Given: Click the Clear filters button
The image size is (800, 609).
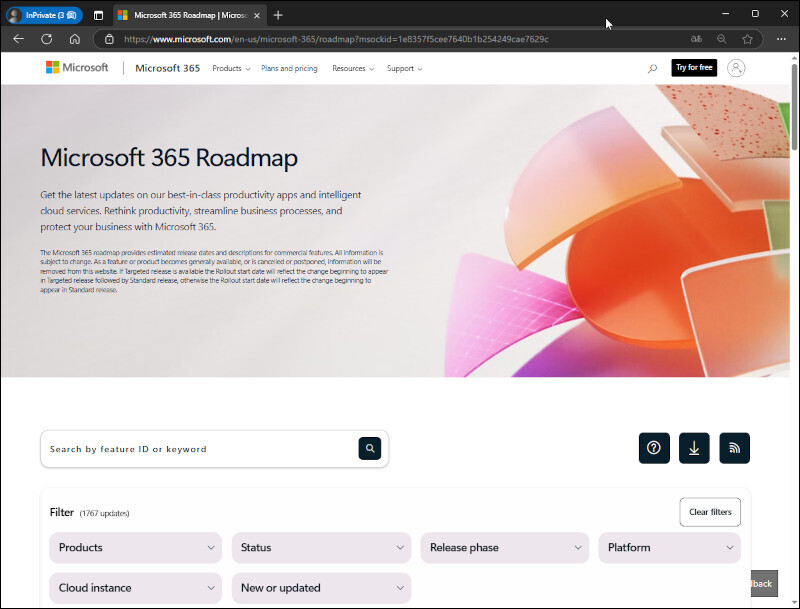Looking at the screenshot, I should coord(710,512).
